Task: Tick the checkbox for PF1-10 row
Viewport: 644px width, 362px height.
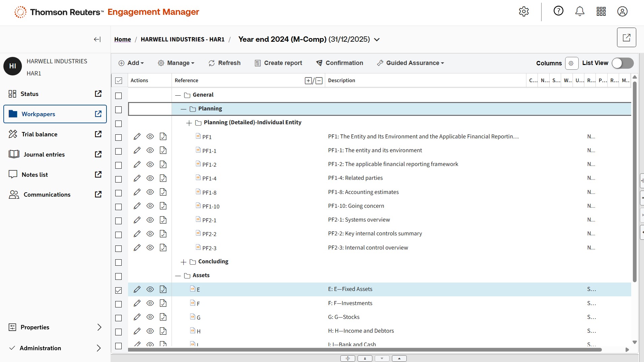Action: [119, 207]
